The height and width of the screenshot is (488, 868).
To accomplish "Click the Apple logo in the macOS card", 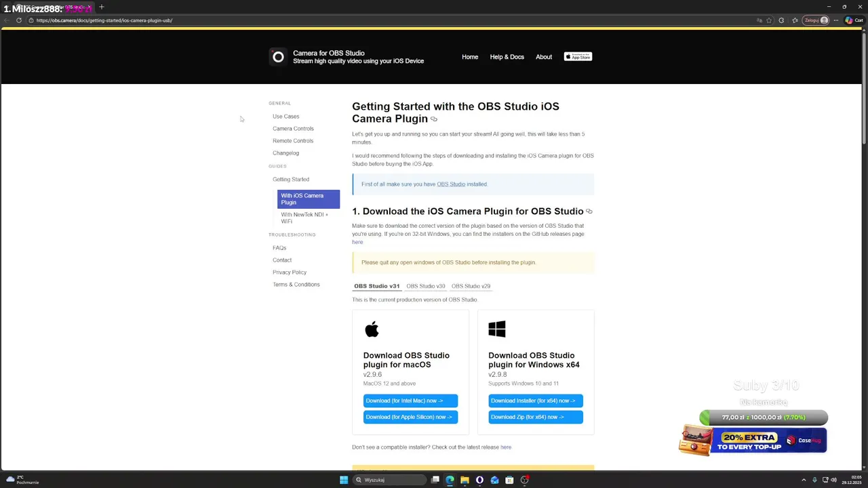I will tap(372, 329).
